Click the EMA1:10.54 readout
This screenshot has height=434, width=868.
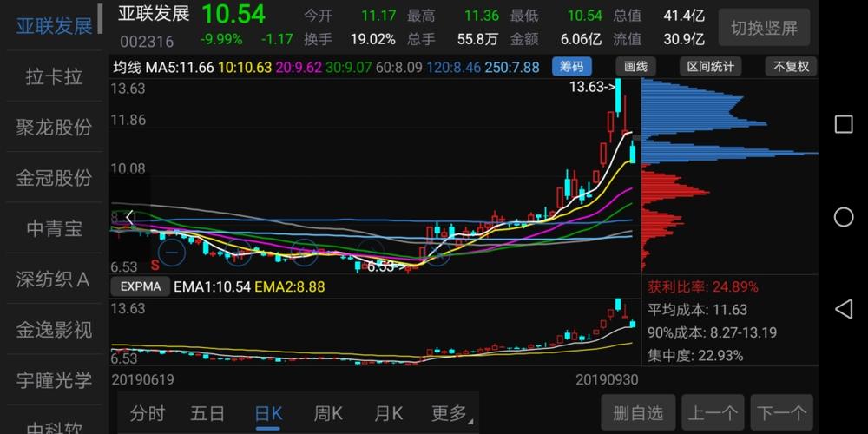(212, 286)
